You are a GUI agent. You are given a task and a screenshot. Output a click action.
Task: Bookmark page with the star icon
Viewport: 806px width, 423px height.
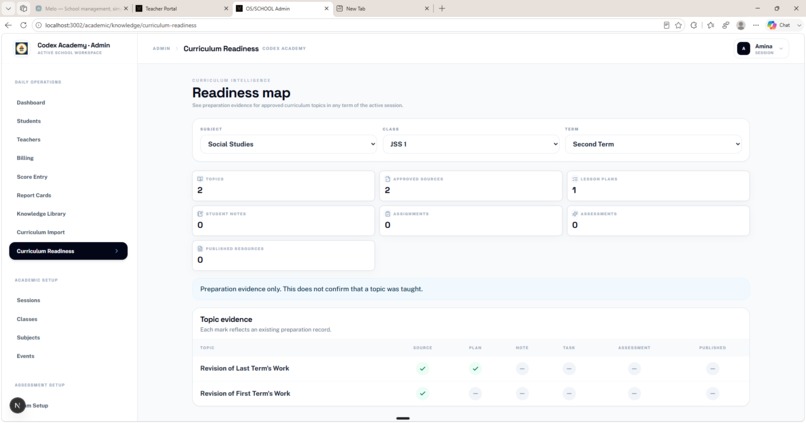pos(679,25)
